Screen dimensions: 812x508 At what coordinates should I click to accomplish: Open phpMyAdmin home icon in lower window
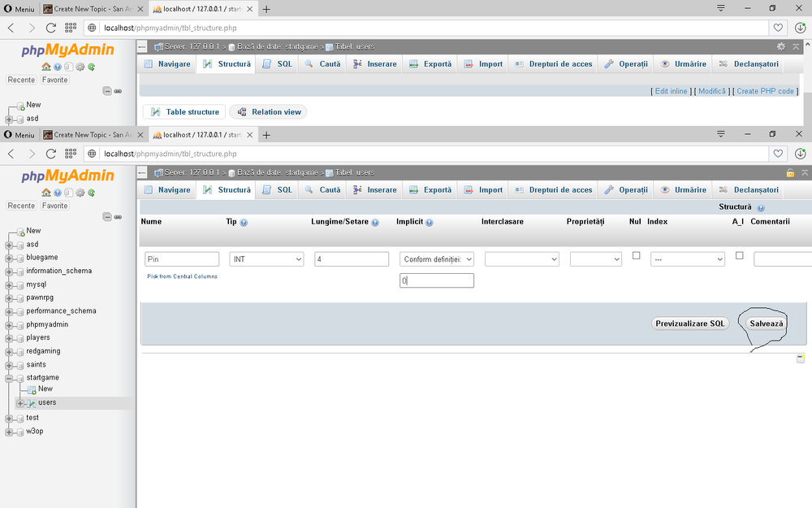pyautogui.click(x=46, y=193)
